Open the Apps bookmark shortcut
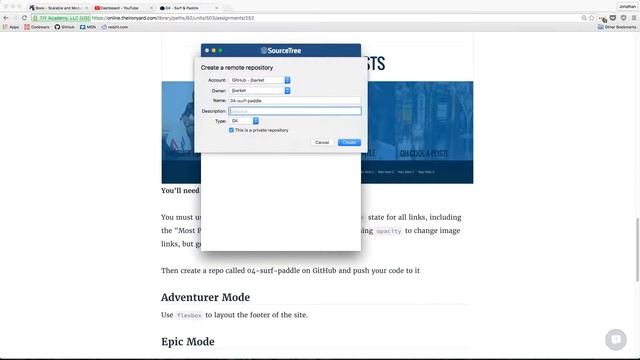 click(x=11, y=27)
